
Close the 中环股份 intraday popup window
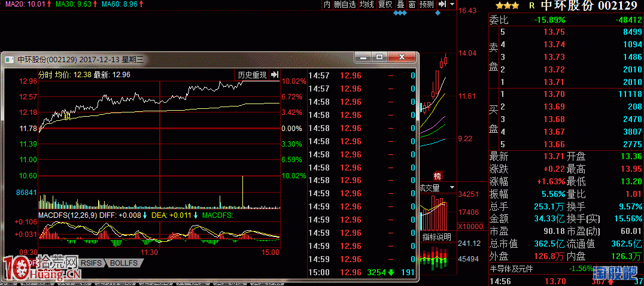click(401, 57)
